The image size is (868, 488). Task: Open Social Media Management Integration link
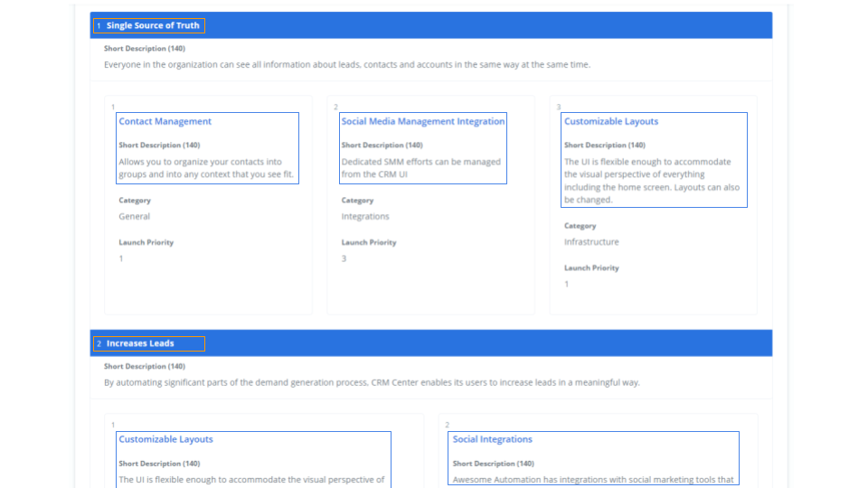pos(423,121)
